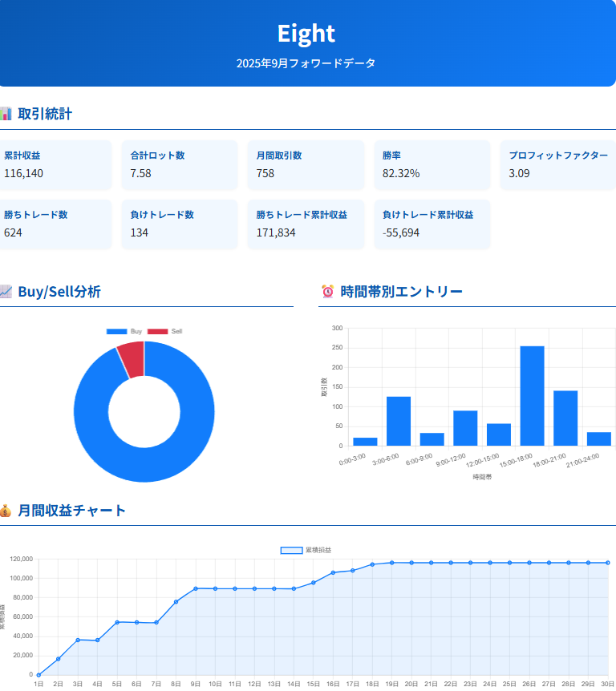Image resolution: width=616 pixels, height=691 pixels.
Task: Click the 18:00-21:00 bar in entry chart
Action: (x=565, y=418)
